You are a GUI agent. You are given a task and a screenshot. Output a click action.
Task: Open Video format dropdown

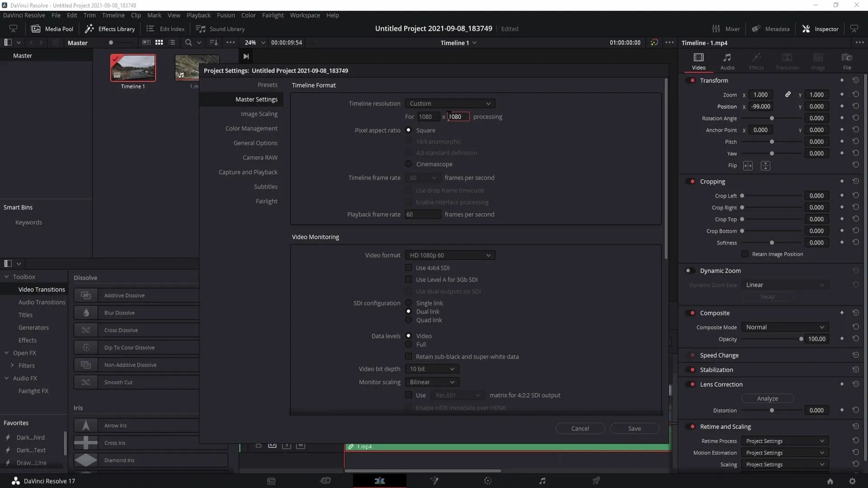pos(450,255)
